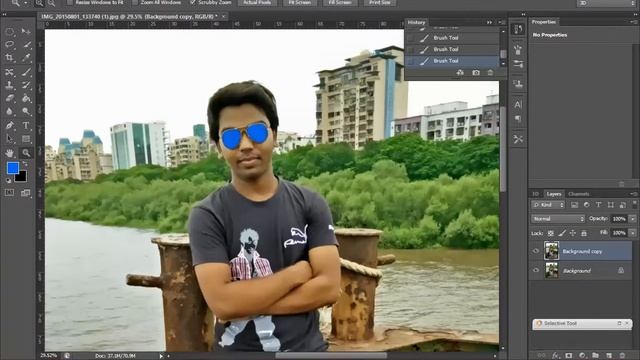Open the Normal blend mode dropdown
This screenshot has width=640, height=360.
[x=558, y=219]
